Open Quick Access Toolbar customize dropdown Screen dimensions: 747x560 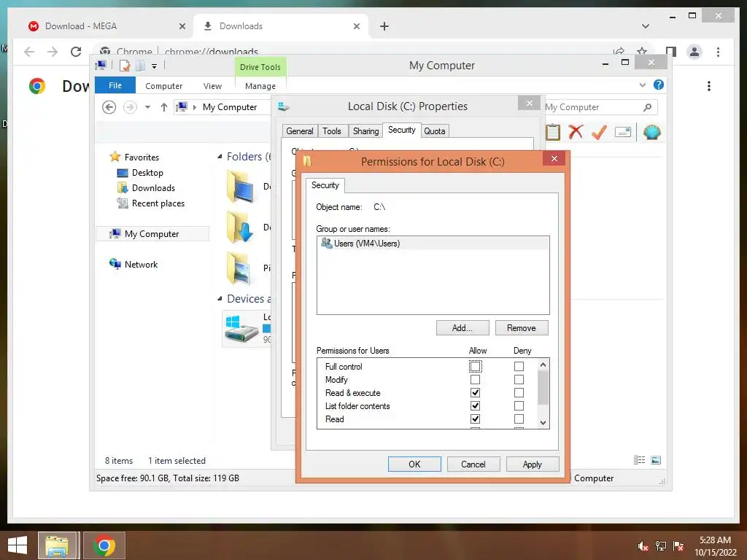tap(155, 66)
